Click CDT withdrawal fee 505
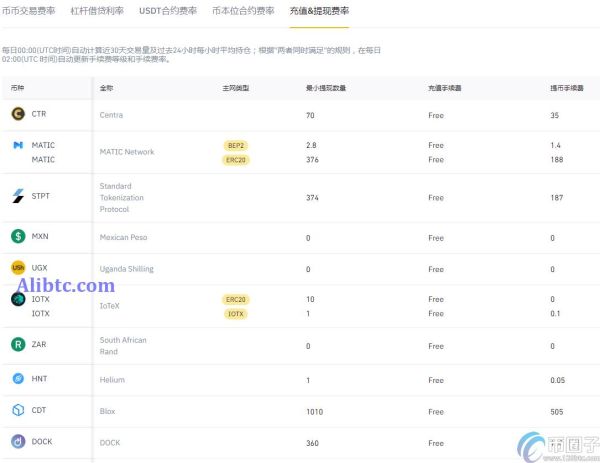Screen dimensions: 600x463 pyautogui.click(x=557, y=412)
